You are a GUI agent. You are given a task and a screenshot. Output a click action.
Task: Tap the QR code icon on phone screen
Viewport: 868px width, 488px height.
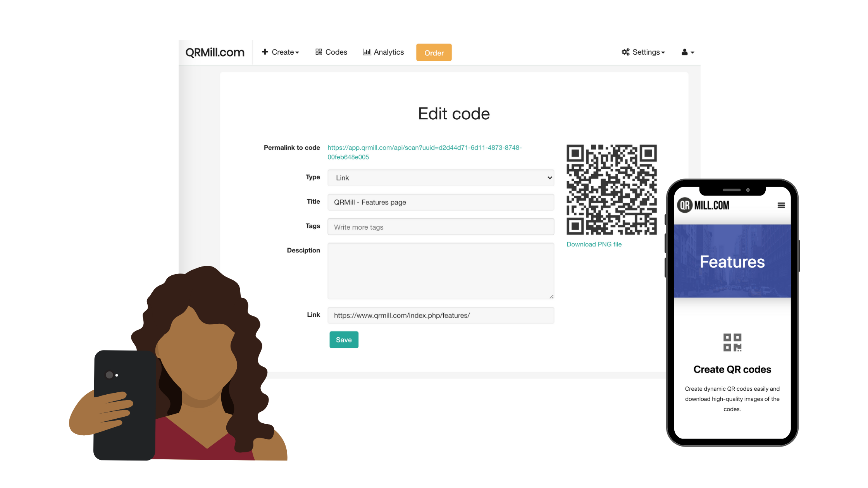click(732, 343)
